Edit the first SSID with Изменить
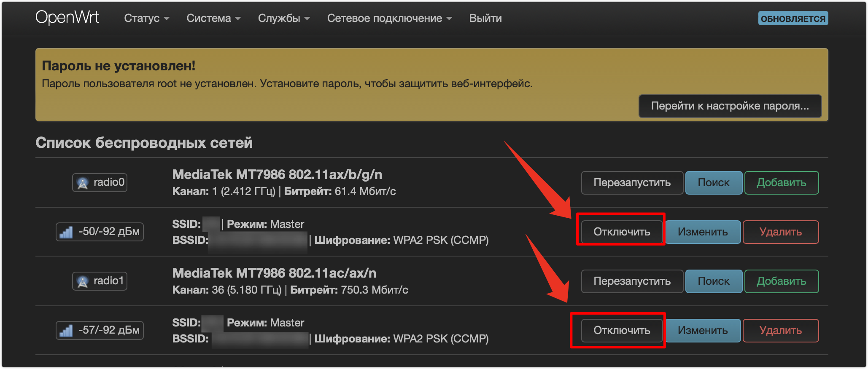This screenshot has width=868, height=369. click(x=703, y=232)
